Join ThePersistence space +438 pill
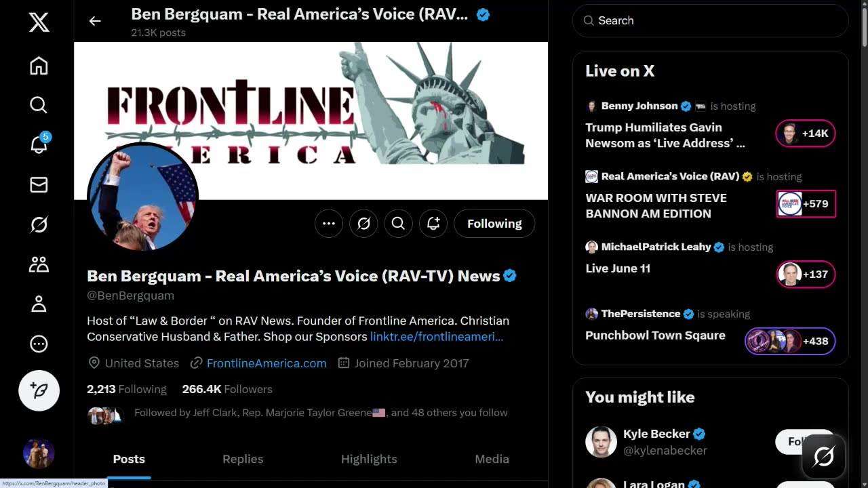Image resolution: width=868 pixels, height=488 pixels. pyautogui.click(x=790, y=341)
